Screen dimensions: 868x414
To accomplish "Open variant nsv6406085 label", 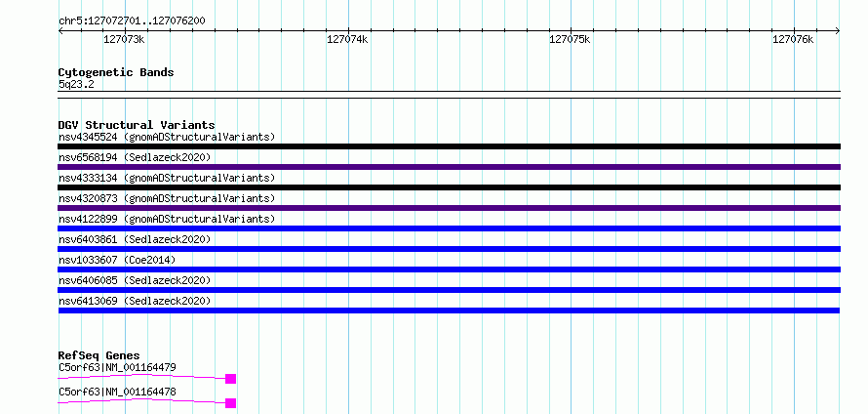I will tap(135, 280).
